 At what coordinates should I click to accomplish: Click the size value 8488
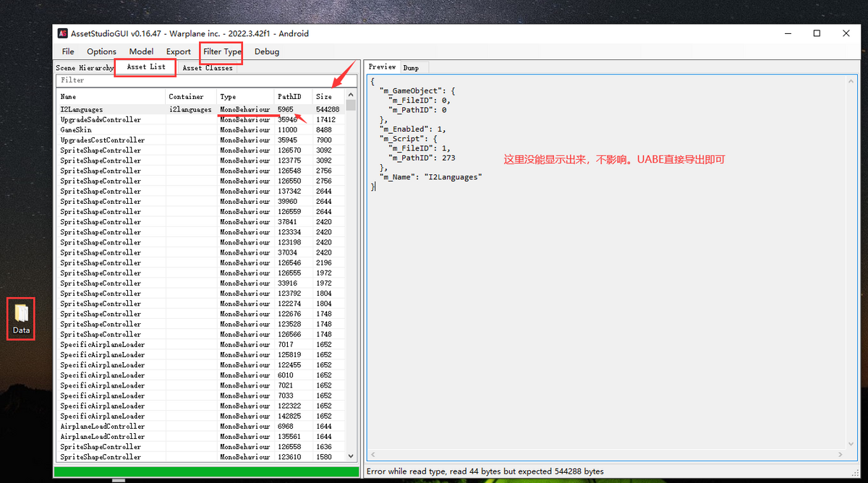(x=323, y=129)
